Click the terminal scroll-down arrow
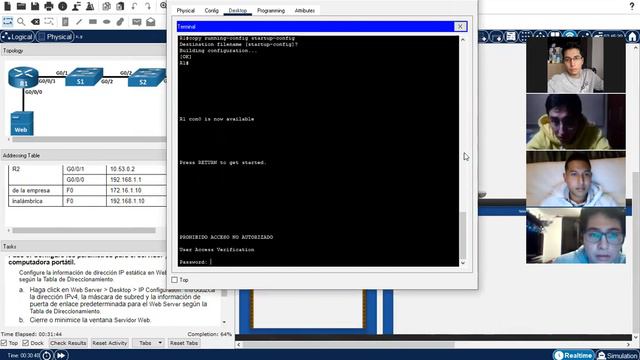The width and height of the screenshot is (640, 360). [x=463, y=263]
